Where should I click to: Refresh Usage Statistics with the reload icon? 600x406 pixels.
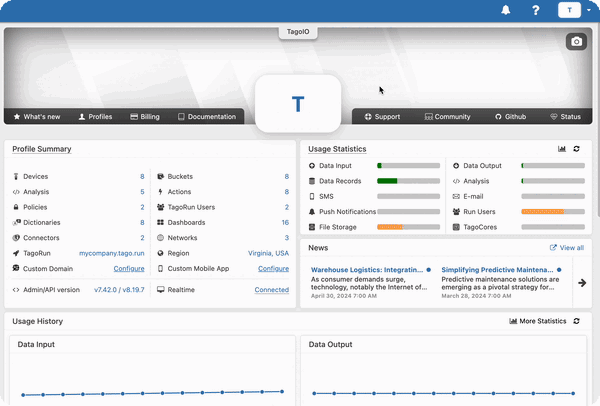576,148
